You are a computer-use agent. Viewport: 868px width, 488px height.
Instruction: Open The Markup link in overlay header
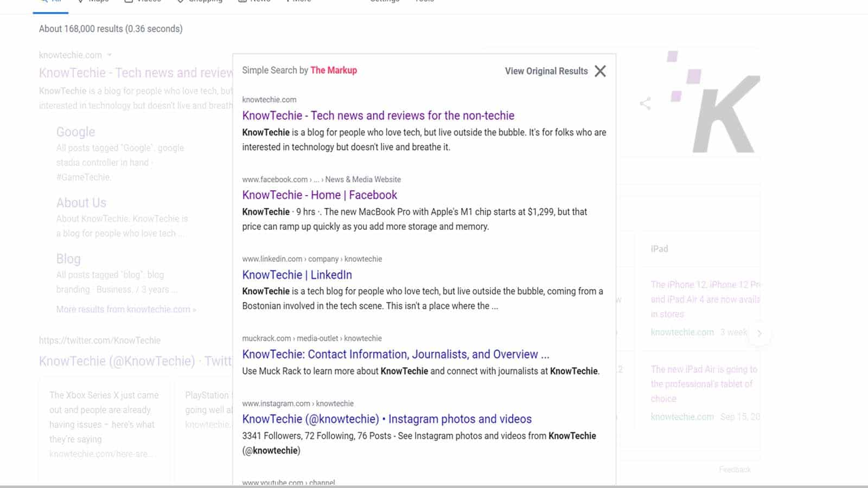point(334,70)
